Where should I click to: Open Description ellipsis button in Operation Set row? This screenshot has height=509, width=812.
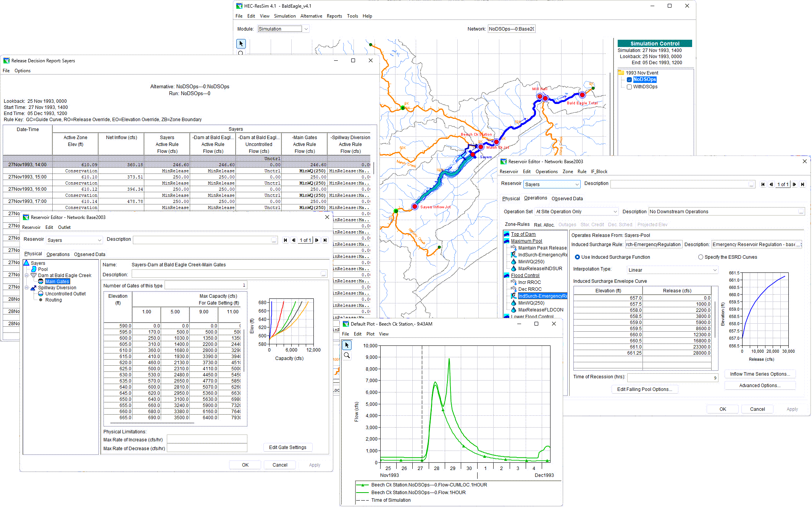[801, 212]
